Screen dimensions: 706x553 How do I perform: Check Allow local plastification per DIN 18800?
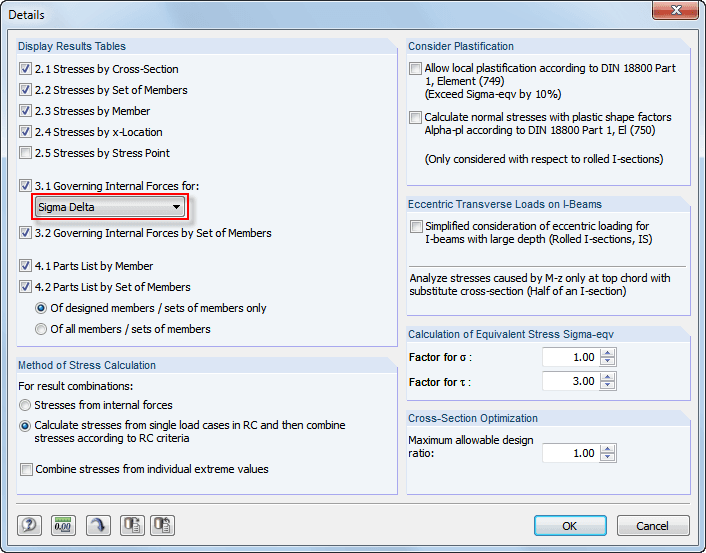415,68
